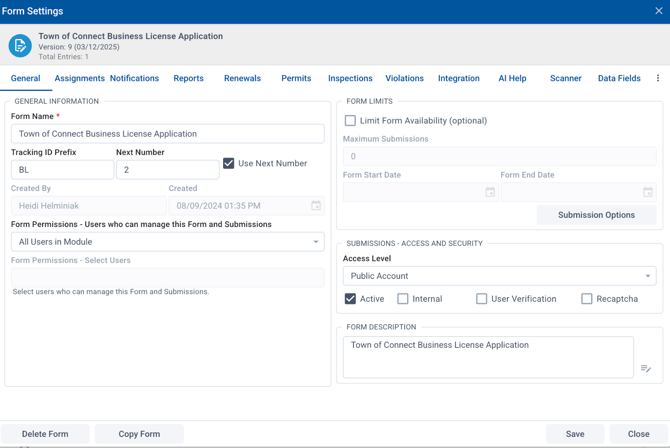Switch to the Inspections tab
Viewport: 670px width, 448px height.
point(350,78)
